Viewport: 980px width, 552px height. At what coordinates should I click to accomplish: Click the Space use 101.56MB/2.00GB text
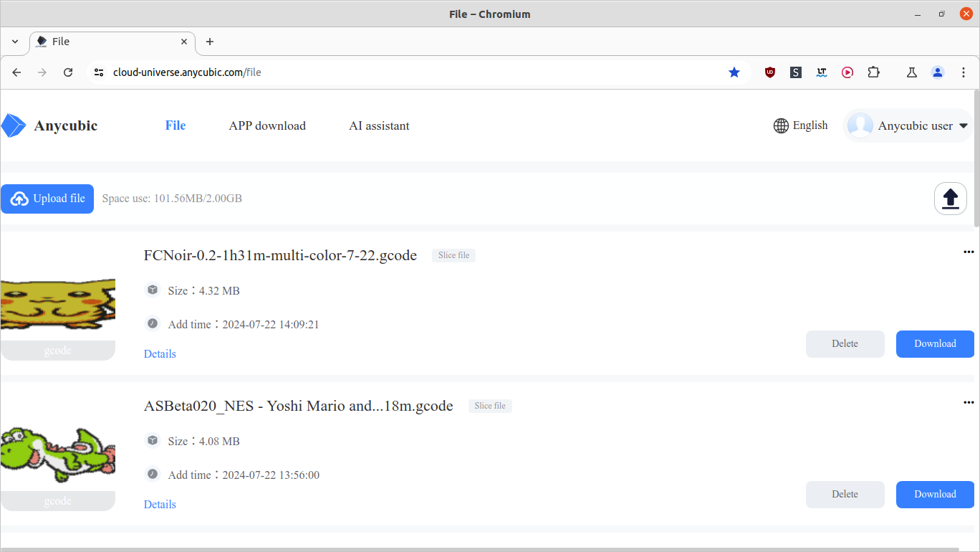point(172,199)
